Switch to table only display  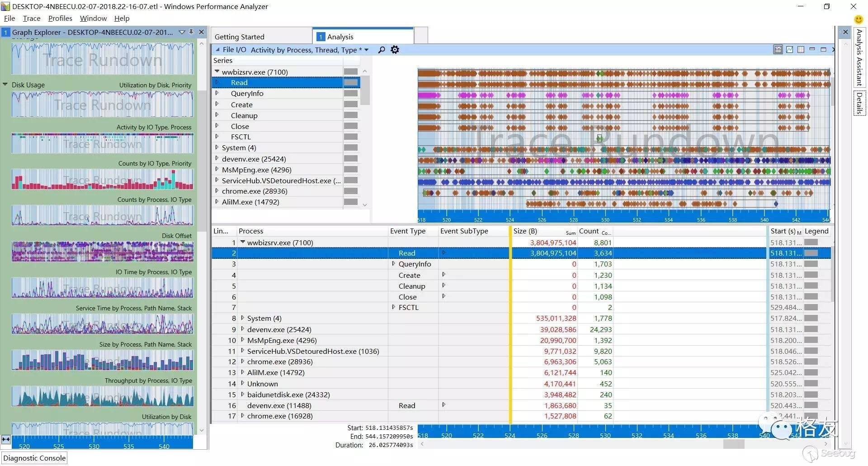coord(801,50)
